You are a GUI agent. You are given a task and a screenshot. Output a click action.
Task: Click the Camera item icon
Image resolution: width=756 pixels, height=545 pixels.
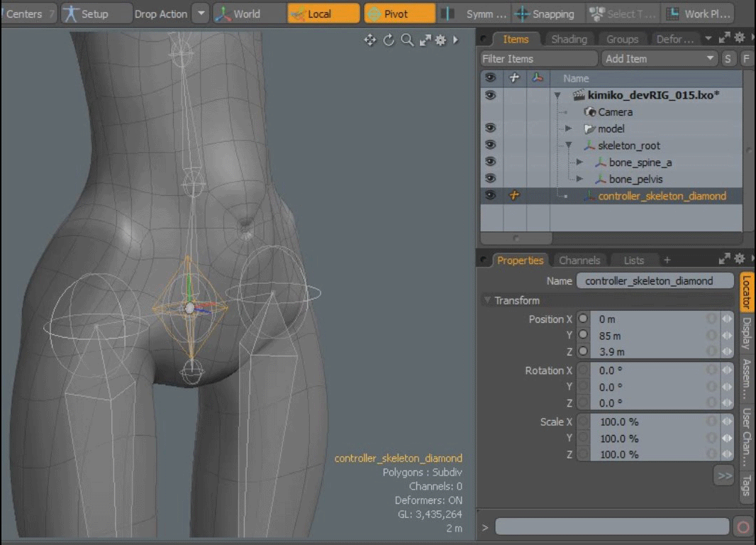tap(589, 112)
